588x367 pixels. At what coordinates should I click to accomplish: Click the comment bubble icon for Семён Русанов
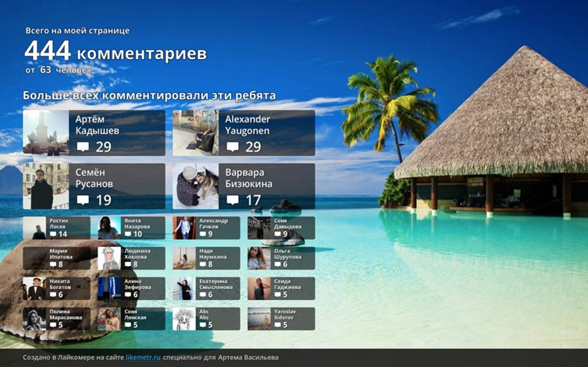pos(83,200)
